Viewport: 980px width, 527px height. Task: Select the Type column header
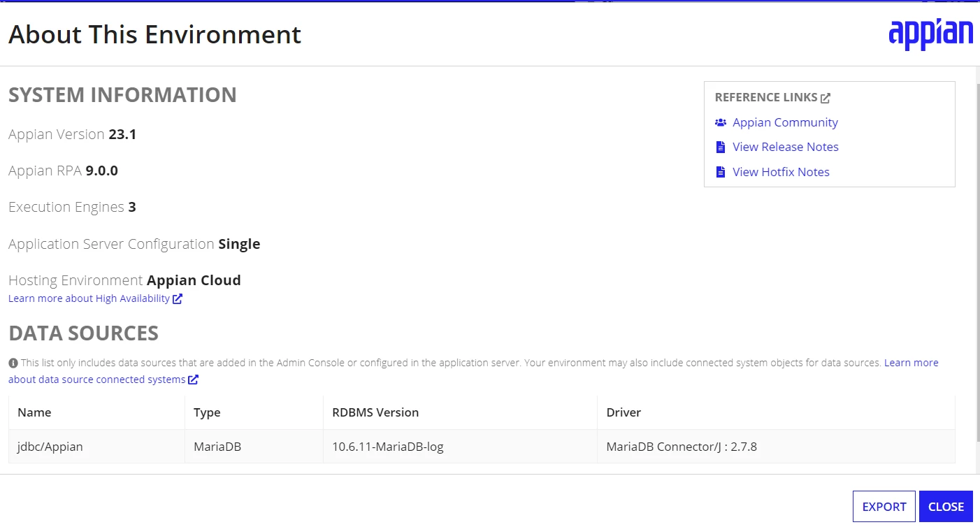tap(254, 412)
